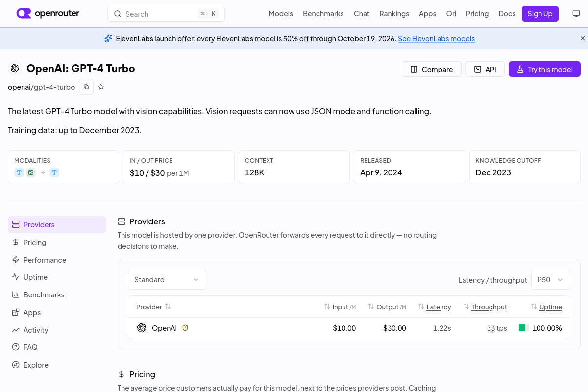The height and width of the screenshot is (392, 588).
Task: Copy the openai/gpt-4-turbo model slug
Action: pos(86,87)
